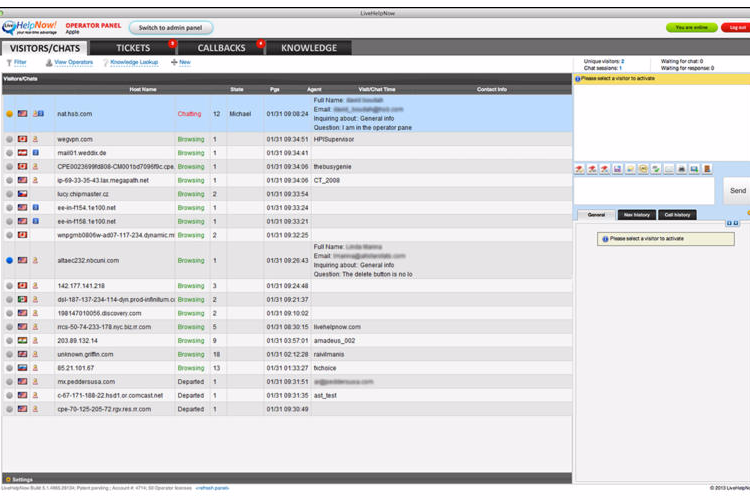Open the Call history tab

pos(677,215)
